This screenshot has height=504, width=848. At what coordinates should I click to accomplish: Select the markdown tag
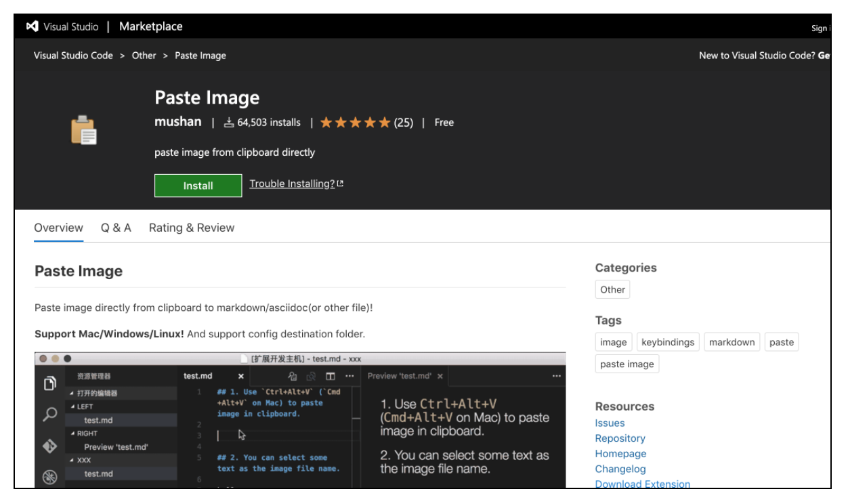tap(732, 342)
